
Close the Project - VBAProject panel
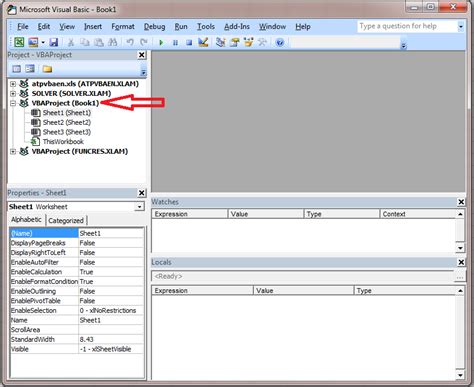point(142,55)
